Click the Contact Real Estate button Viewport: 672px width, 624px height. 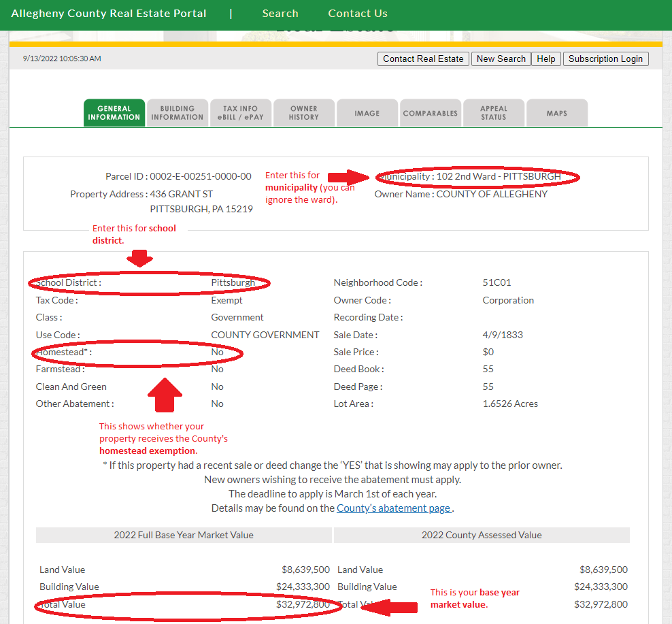[x=422, y=59]
